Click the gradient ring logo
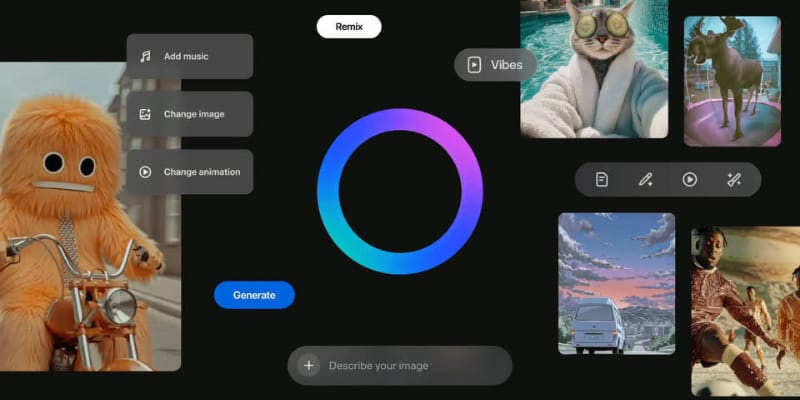800x400 pixels. click(x=400, y=191)
